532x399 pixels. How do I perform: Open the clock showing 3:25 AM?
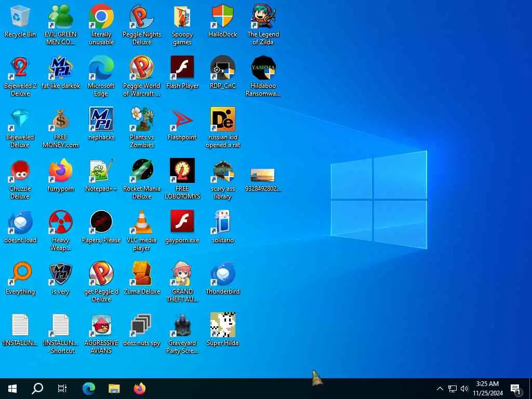coord(487,389)
